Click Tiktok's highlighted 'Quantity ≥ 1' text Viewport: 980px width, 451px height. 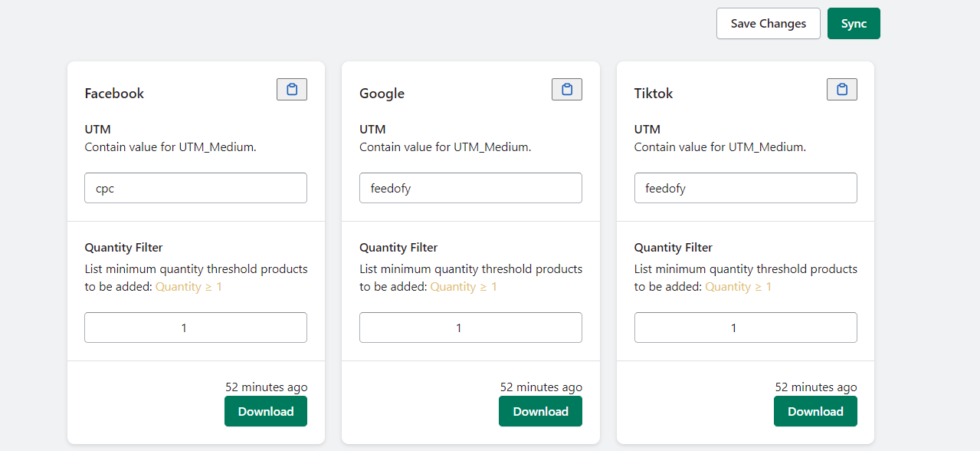pos(739,287)
